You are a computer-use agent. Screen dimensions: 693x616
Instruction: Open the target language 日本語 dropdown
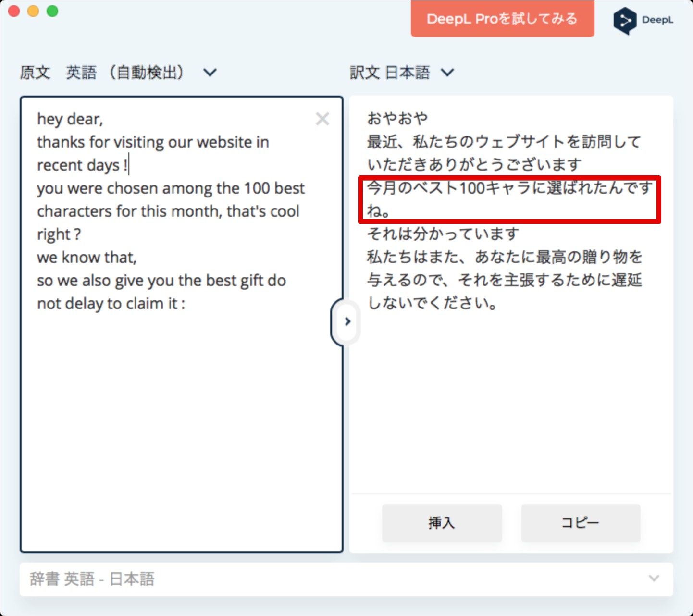pyautogui.click(x=447, y=73)
